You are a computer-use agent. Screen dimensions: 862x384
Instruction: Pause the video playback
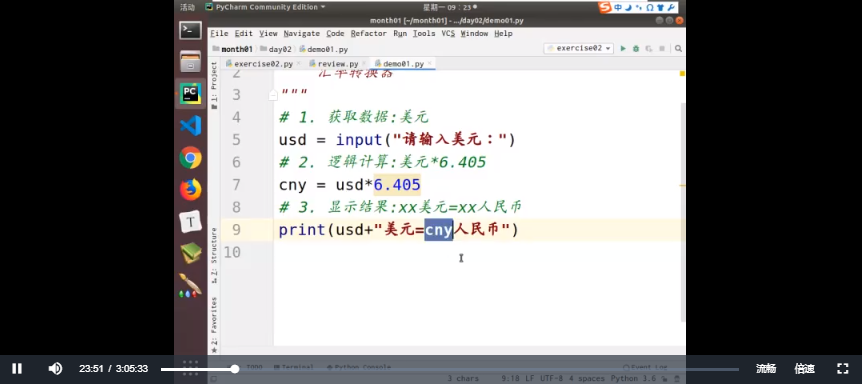point(17,369)
